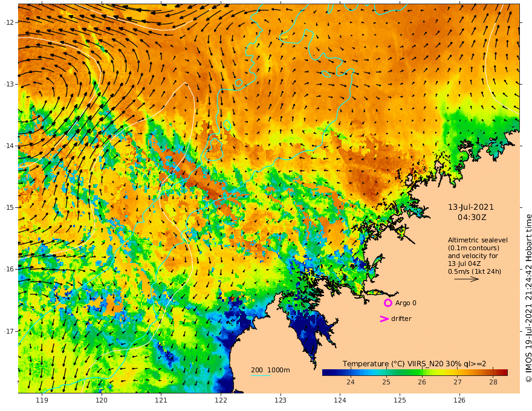The image size is (532, 411).
Task: Click the 26 tick on temperature colorbar
Action: point(422,382)
